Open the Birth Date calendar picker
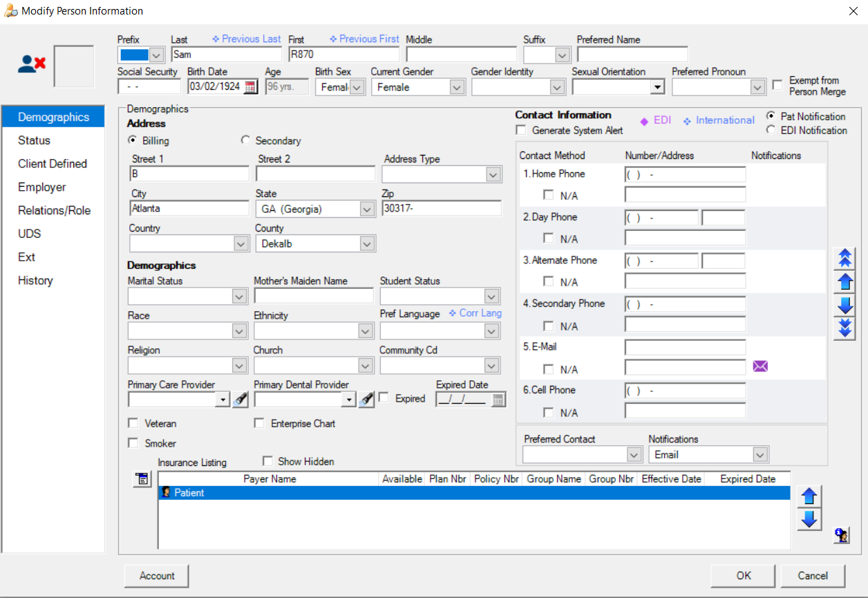 pos(250,87)
